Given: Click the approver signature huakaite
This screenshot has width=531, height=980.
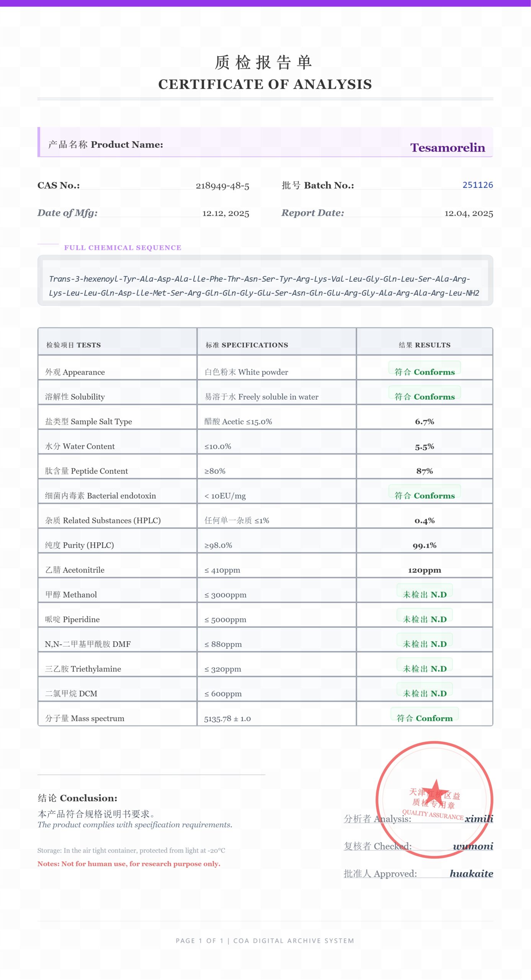Looking at the screenshot, I should (x=471, y=874).
